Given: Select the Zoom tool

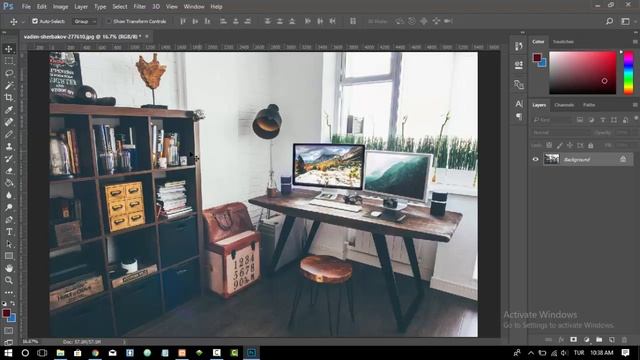Looking at the screenshot, I should click(x=9, y=280).
